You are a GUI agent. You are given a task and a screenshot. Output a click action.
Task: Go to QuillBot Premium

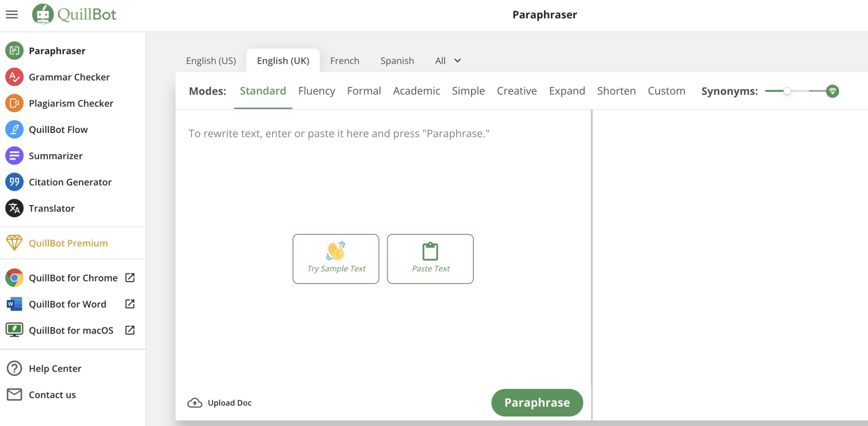(68, 243)
